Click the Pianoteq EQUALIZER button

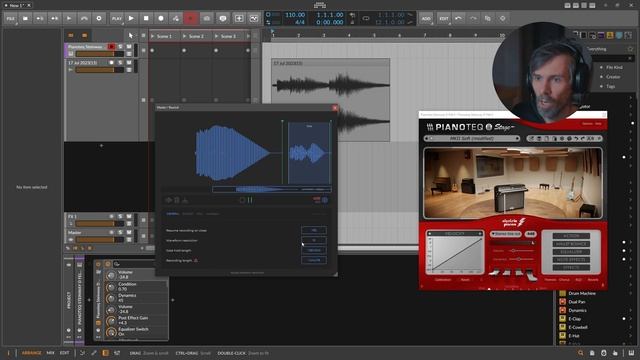571,252
